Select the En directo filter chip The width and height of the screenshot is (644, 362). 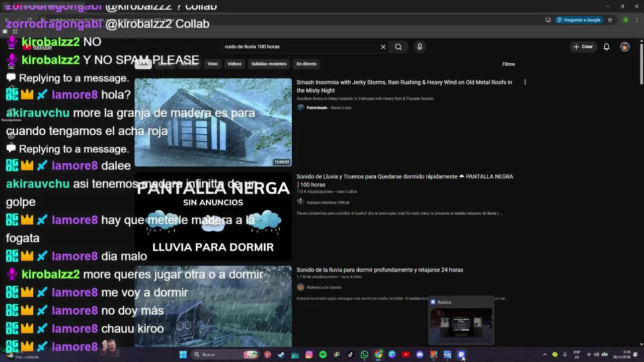[306, 64]
